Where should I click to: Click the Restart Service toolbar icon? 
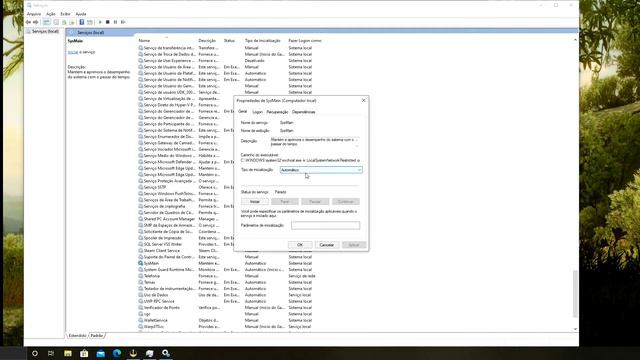(x=123, y=22)
